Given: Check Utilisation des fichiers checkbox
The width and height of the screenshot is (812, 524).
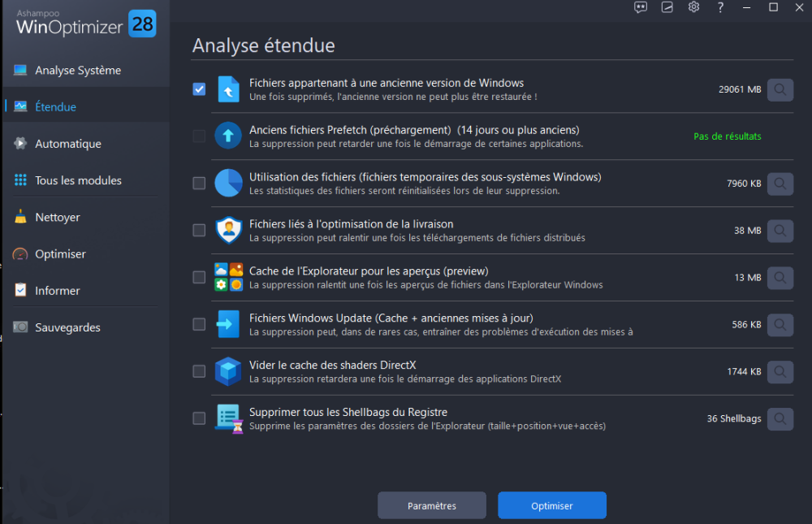Looking at the screenshot, I should pos(199,183).
